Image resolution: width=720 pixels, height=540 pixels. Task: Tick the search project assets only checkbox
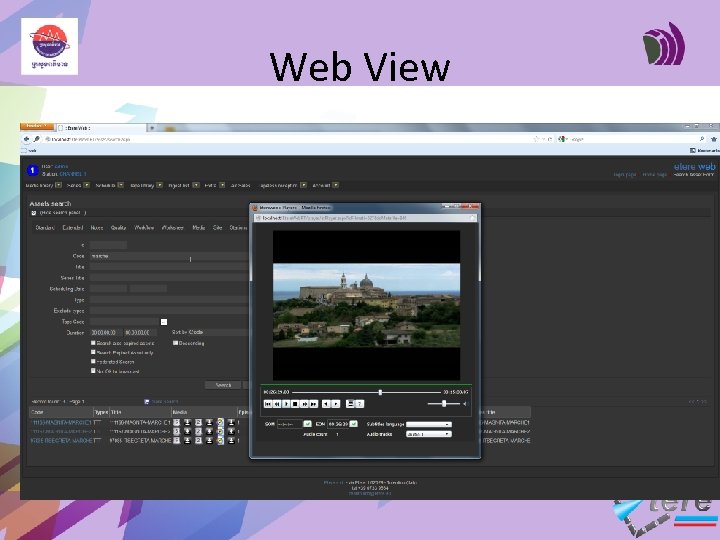click(x=93, y=352)
